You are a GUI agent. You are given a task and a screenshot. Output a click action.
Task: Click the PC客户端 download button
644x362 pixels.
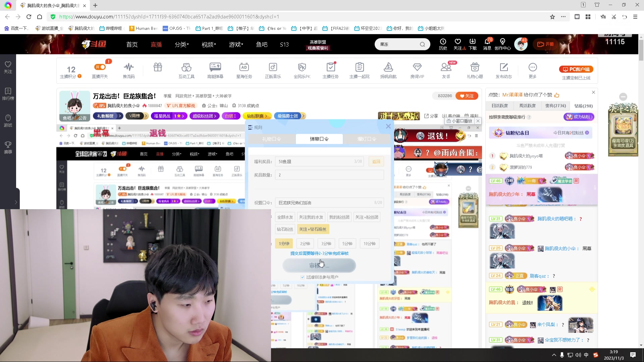[x=576, y=69]
